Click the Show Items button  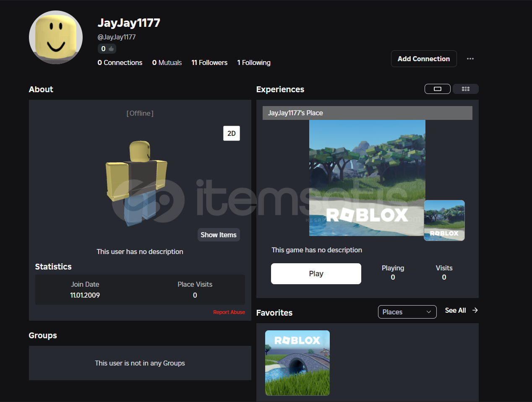[219, 235]
